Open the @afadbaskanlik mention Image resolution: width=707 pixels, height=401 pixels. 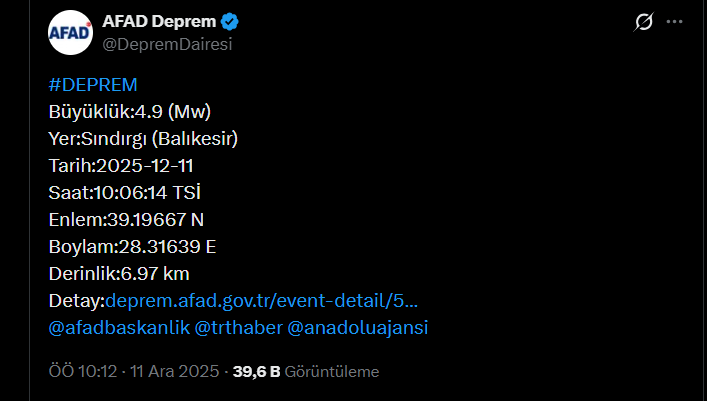tap(117, 327)
